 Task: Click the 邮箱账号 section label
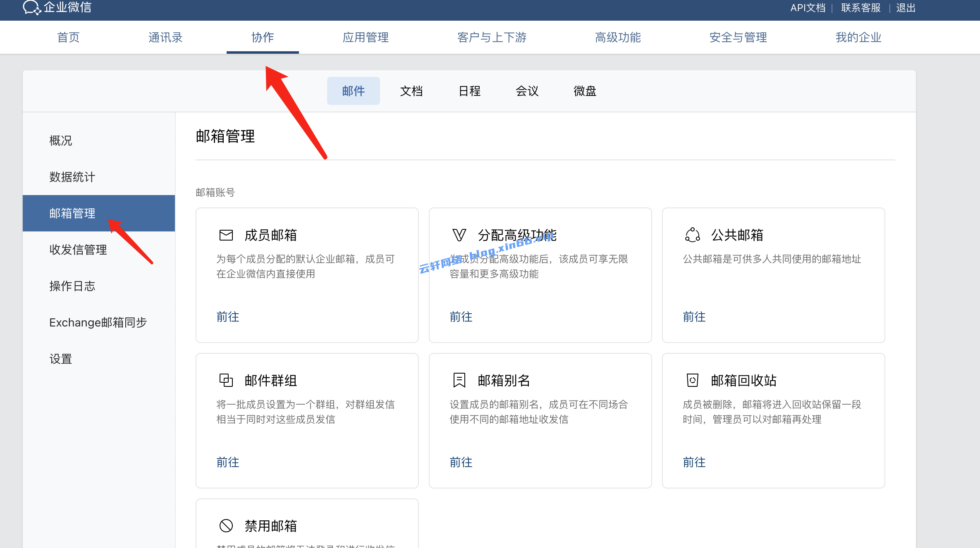215,192
